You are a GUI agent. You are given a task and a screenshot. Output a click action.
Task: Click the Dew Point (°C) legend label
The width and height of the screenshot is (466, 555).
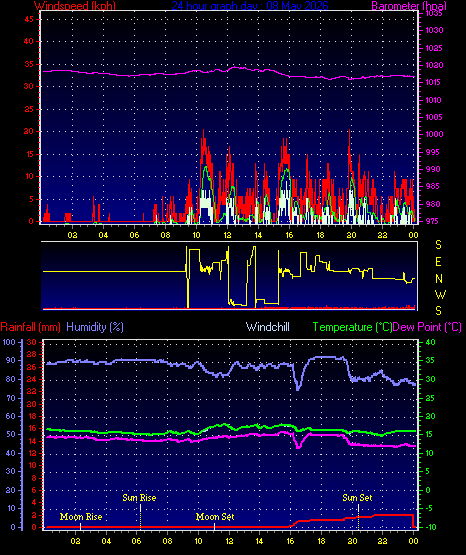(x=427, y=327)
